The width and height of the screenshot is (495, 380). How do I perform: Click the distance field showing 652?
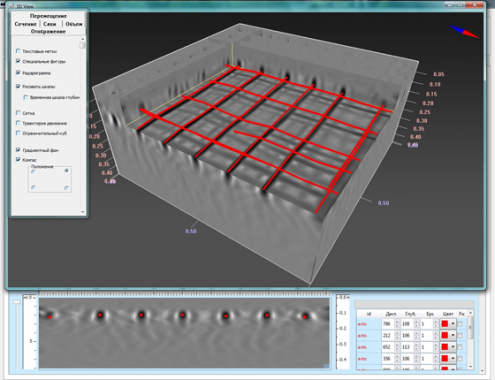coord(388,347)
